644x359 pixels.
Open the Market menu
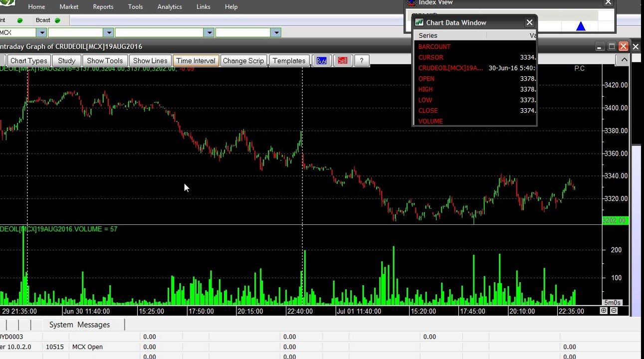[69, 6]
